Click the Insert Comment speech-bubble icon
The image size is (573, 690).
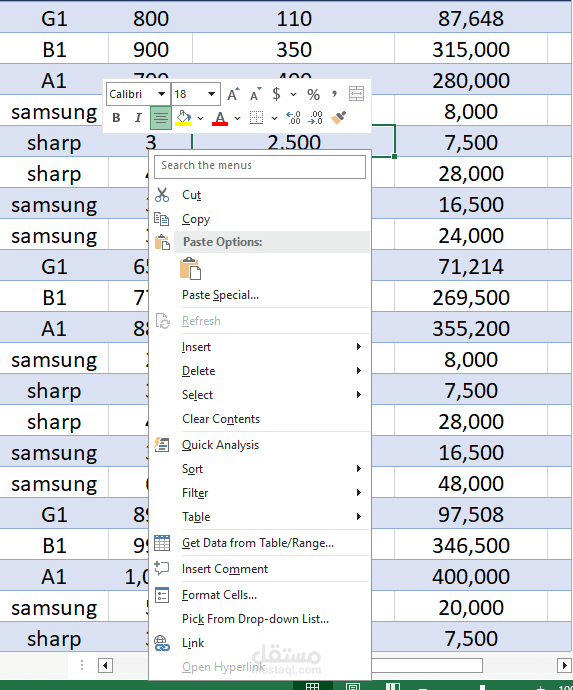[162, 569]
